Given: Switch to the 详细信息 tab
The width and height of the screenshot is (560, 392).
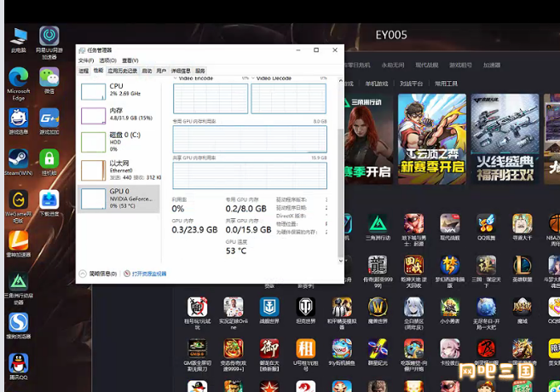Looking at the screenshot, I should (181, 71).
